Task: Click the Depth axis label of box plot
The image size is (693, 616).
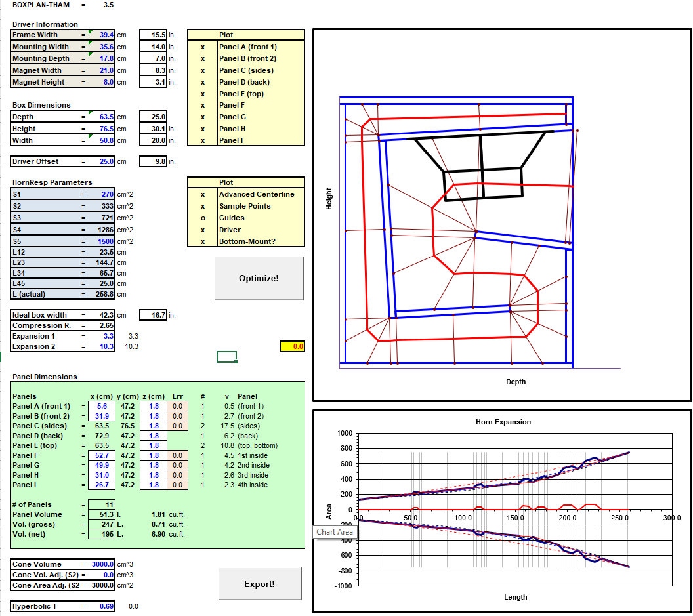Action: pos(516,382)
